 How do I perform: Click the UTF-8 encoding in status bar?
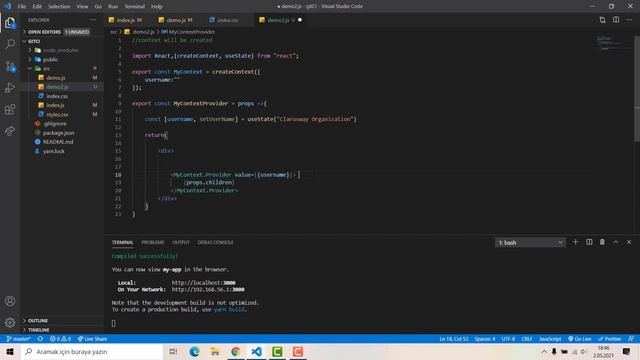pos(508,339)
